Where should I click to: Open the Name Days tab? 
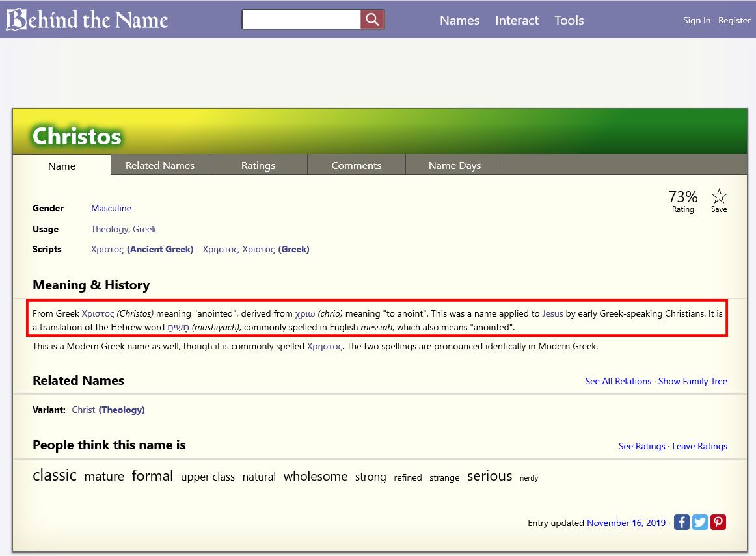[x=455, y=165]
